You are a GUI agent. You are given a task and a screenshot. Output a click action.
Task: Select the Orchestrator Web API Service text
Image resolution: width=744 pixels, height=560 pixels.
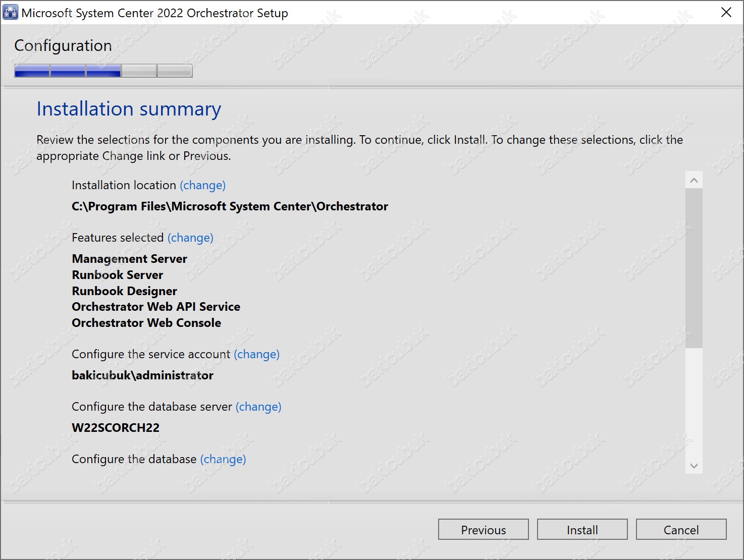click(156, 307)
